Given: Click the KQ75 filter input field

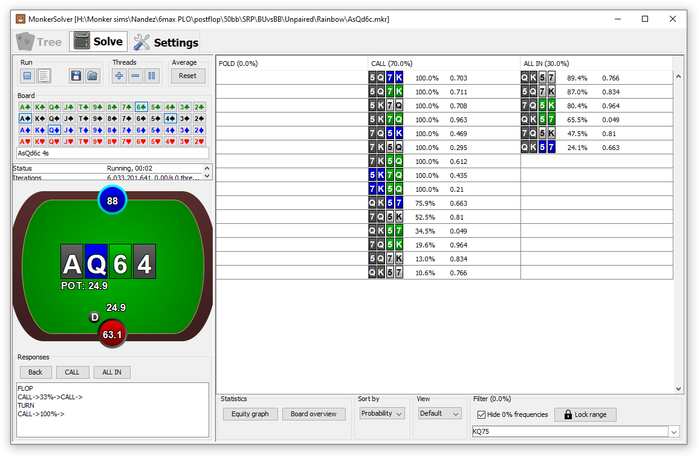Looking at the screenshot, I should tap(571, 432).
